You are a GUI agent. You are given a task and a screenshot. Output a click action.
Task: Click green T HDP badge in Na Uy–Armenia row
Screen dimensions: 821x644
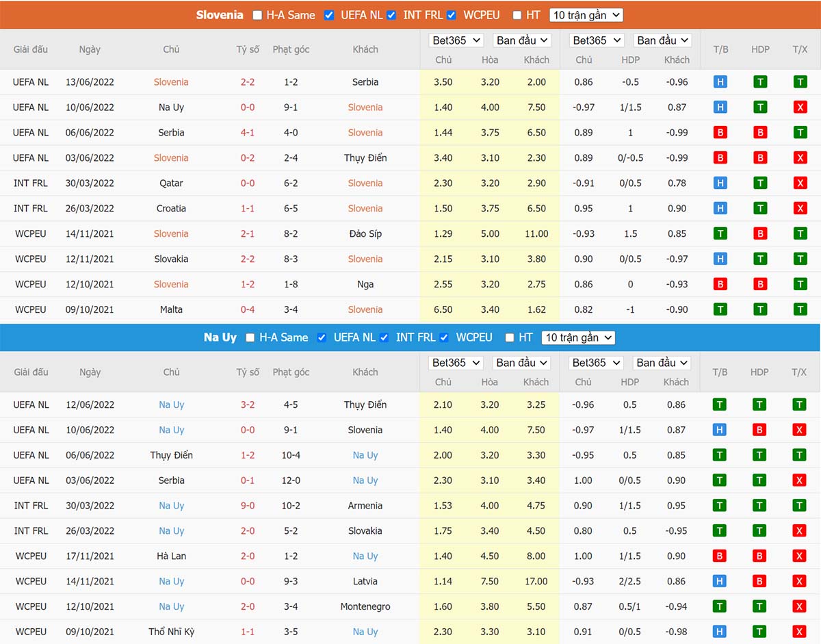(759, 506)
